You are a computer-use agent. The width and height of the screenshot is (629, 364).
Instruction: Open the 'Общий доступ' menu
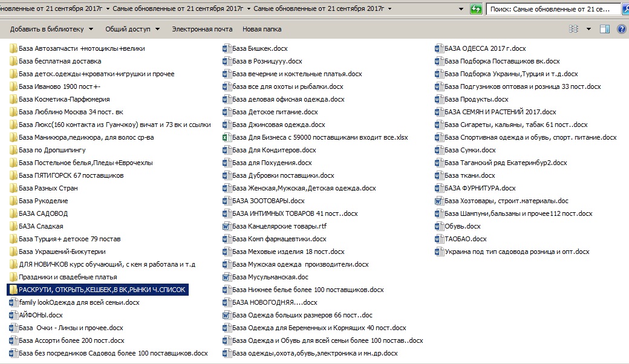(132, 29)
